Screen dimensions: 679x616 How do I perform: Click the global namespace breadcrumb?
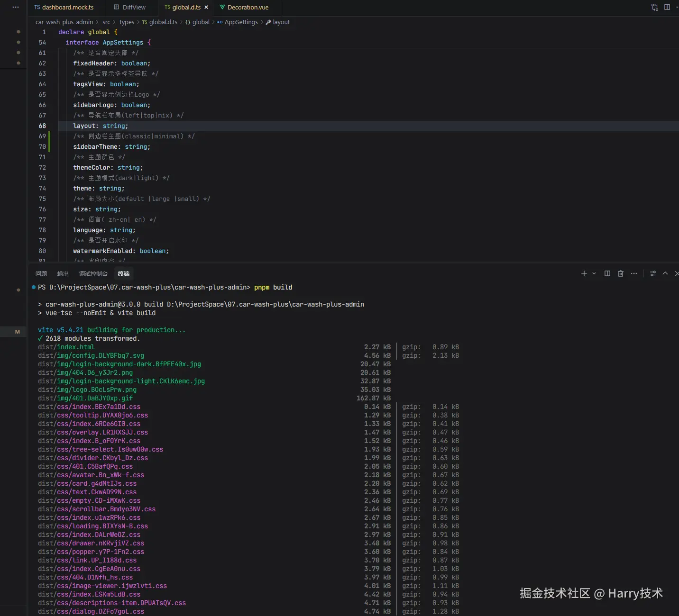[197, 22]
